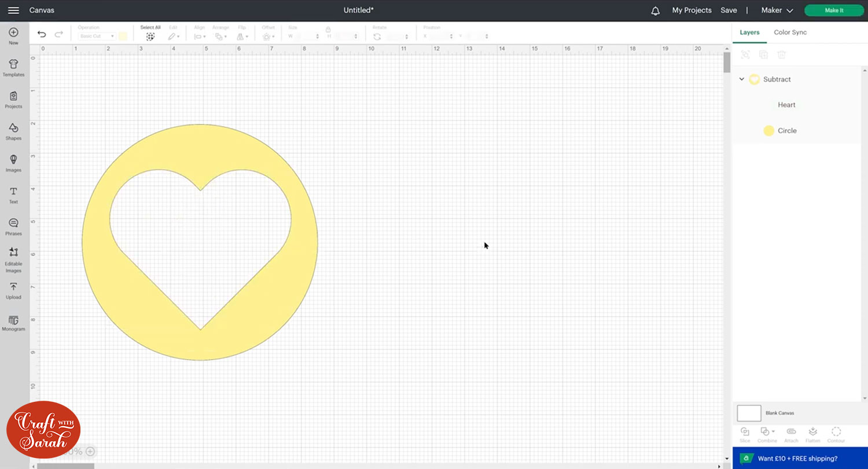Screen dimensions: 868x469
Task: Switch to the Layers tab
Action: click(749, 32)
